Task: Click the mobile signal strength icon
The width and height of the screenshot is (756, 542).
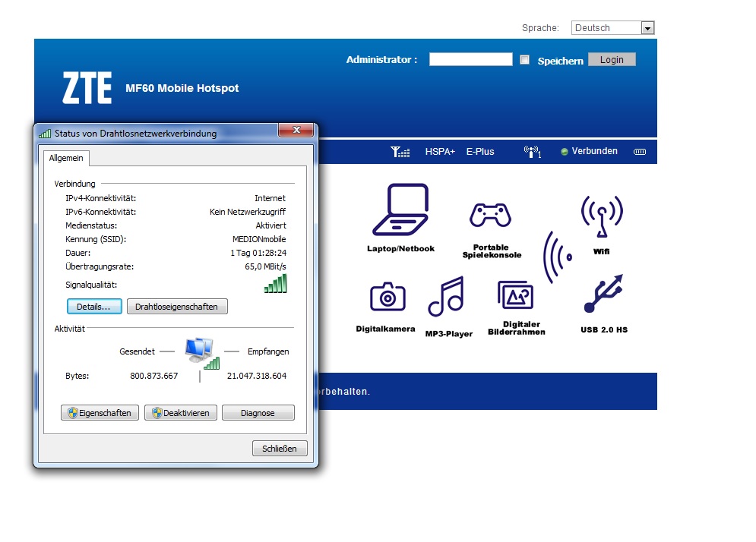Action: coord(400,152)
